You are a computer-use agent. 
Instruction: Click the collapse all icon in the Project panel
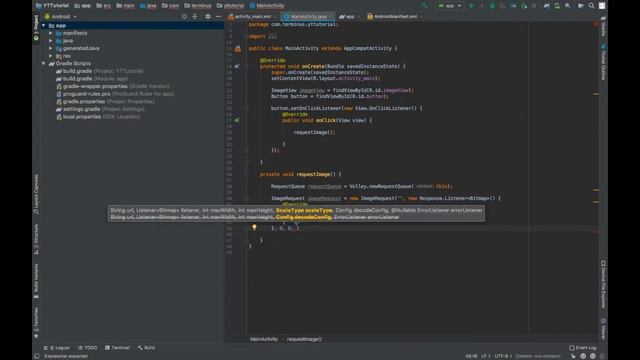pos(195,17)
